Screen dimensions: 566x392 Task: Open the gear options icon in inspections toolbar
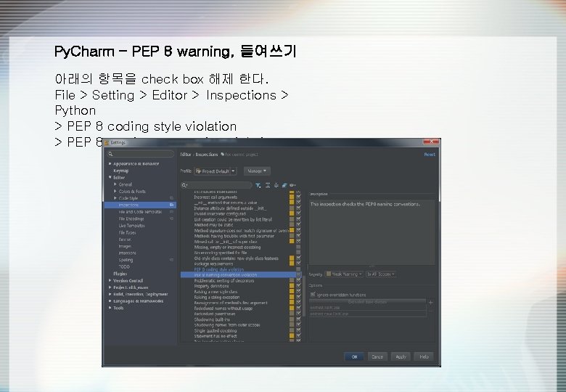pyautogui.click(x=292, y=185)
